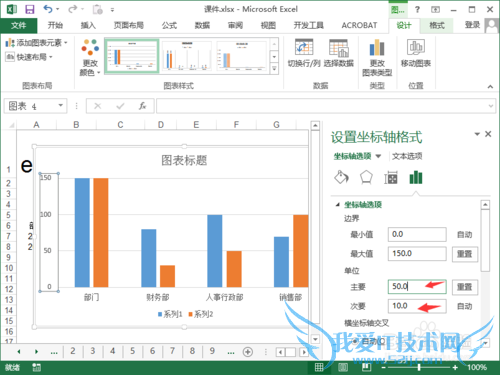Open the fill and line paint bucket icon
Screen dimensions: 500x375
click(341, 177)
